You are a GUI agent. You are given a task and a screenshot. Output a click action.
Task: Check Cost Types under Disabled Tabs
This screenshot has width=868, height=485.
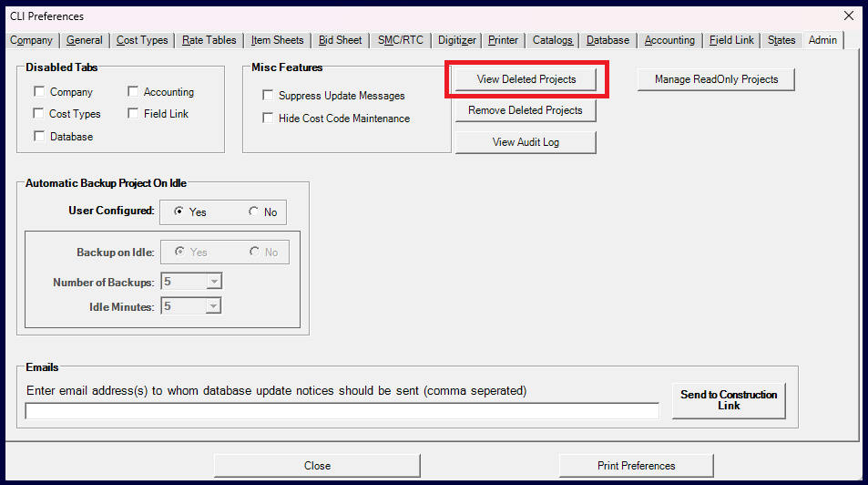tap(39, 113)
